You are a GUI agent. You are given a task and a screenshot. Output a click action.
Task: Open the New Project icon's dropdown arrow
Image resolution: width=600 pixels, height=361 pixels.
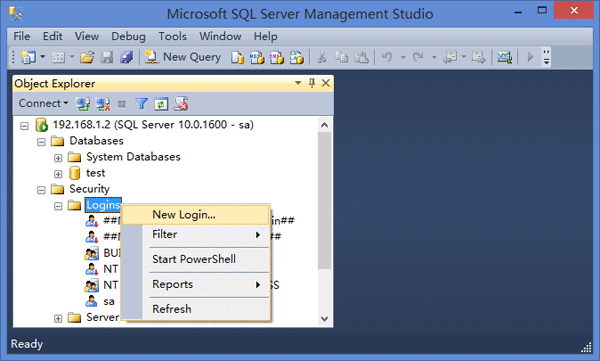(x=42, y=57)
